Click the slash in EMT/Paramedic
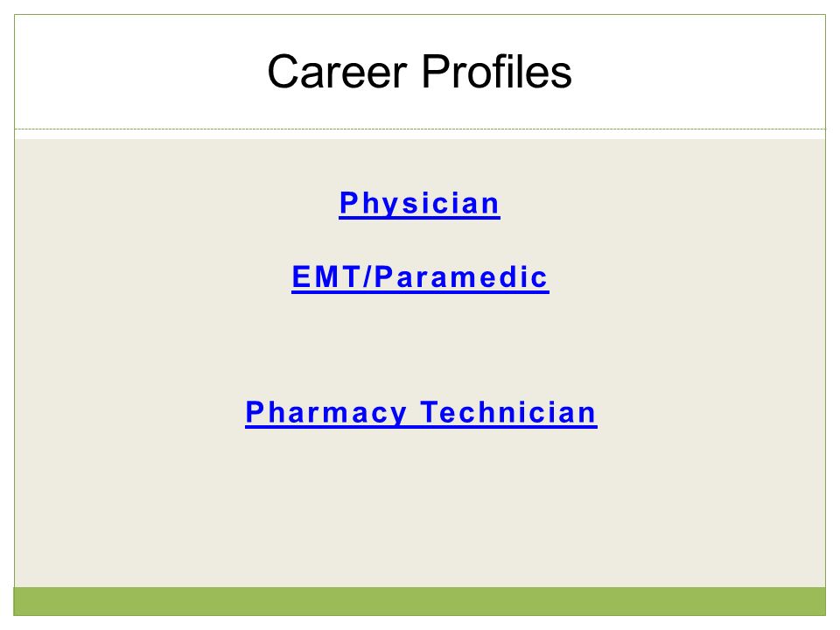This screenshot has height=630, width=840. pyautogui.click(x=367, y=277)
